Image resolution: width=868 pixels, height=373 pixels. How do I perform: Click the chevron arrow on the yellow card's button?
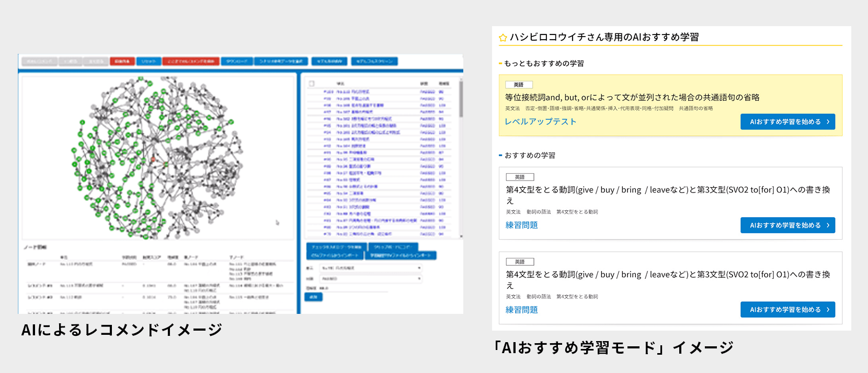pos(828,122)
